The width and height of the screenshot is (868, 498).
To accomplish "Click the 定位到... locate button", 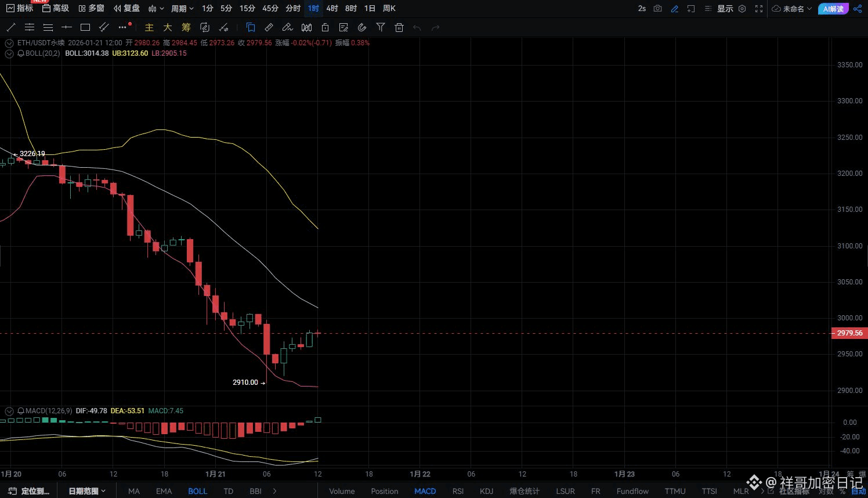I will (29, 491).
